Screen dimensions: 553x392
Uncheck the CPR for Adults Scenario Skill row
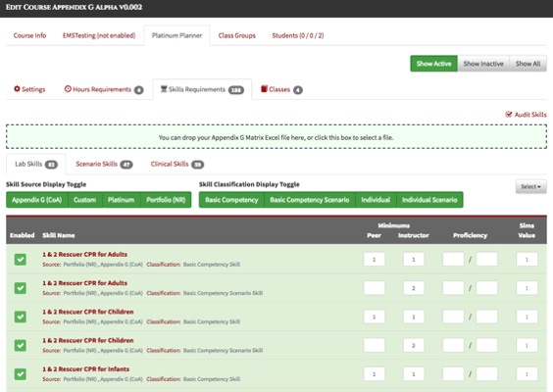21,288
